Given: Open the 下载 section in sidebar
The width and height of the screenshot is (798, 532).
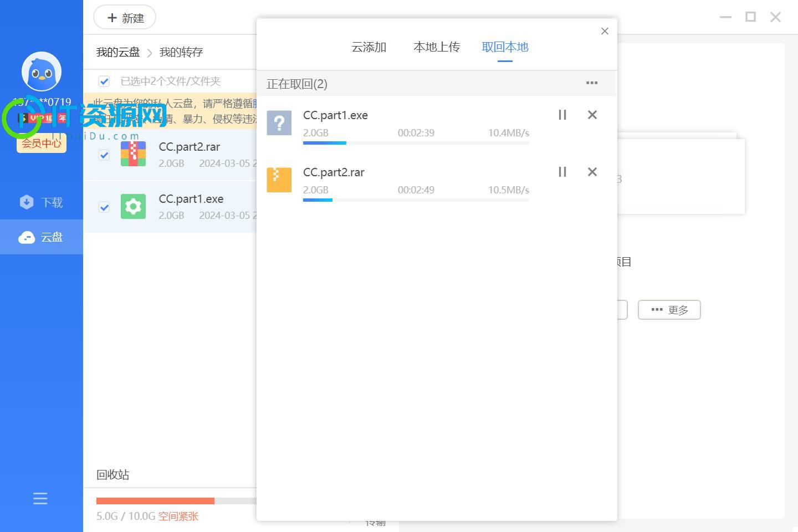Looking at the screenshot, I should 42,202.
